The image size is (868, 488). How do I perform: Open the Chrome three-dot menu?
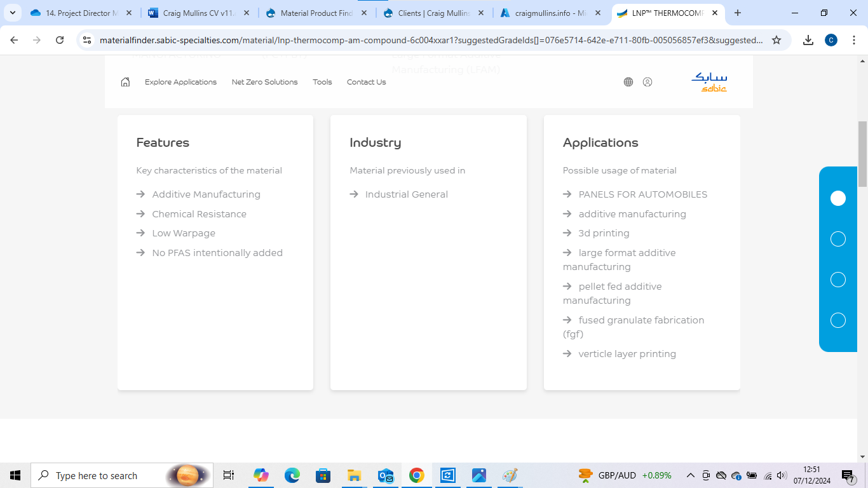[x=854, y=40]
